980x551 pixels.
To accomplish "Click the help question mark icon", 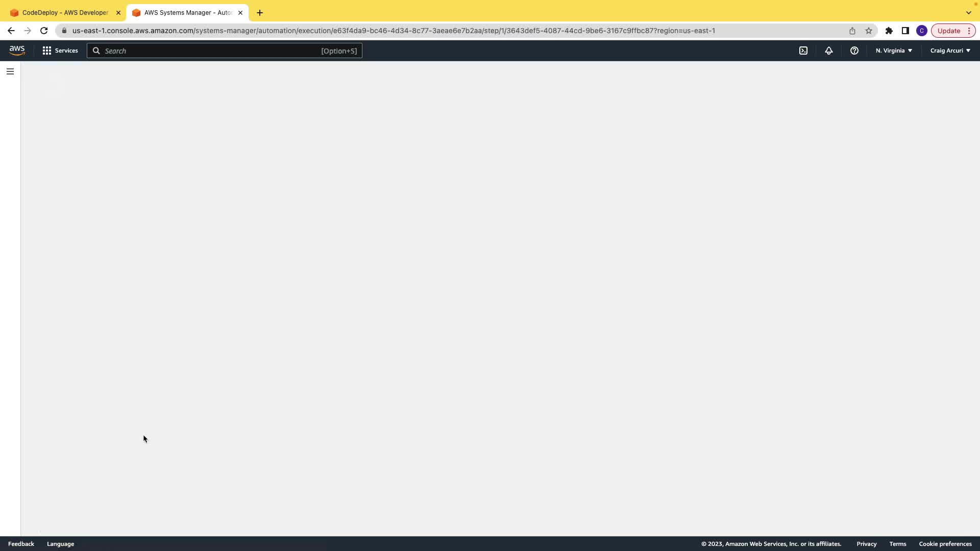I will [x=854, y=51].
